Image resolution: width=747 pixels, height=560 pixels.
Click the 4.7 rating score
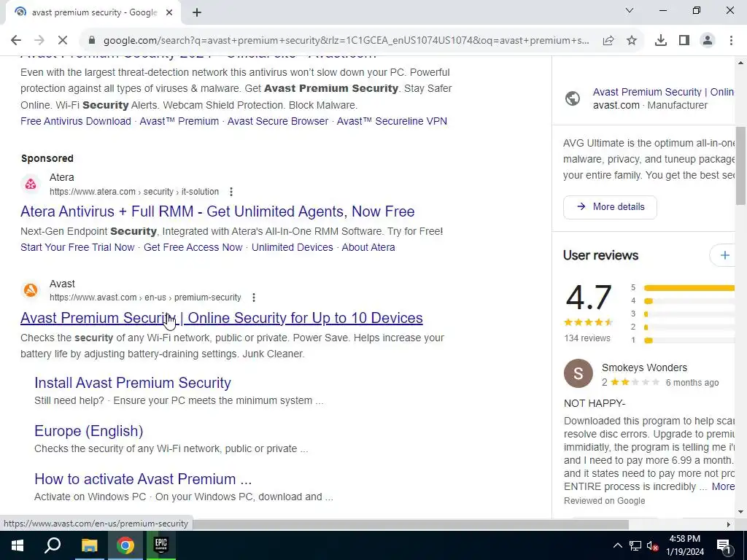point(589,297)
